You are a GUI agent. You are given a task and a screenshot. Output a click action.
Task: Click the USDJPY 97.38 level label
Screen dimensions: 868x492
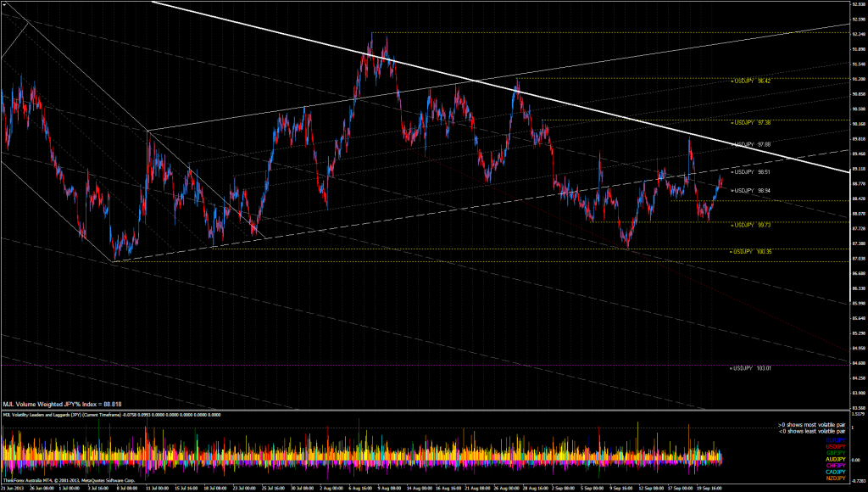click(751, 122)
